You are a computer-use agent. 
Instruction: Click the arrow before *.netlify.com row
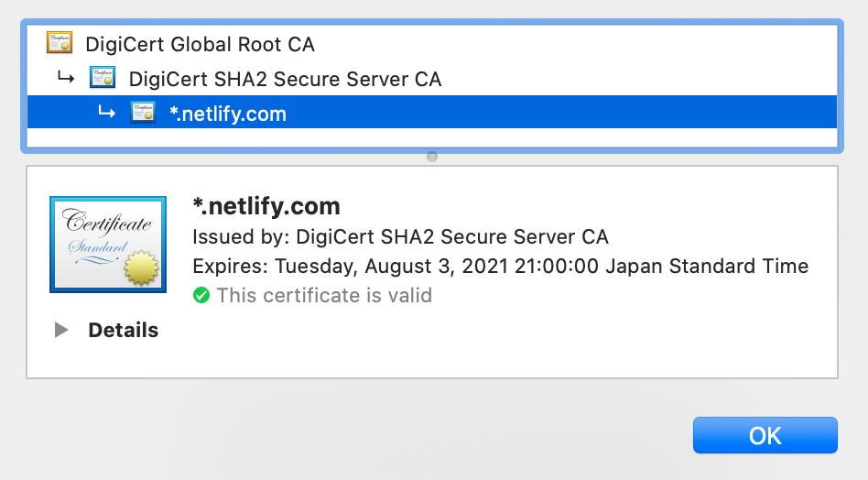(x=106, y=113)
